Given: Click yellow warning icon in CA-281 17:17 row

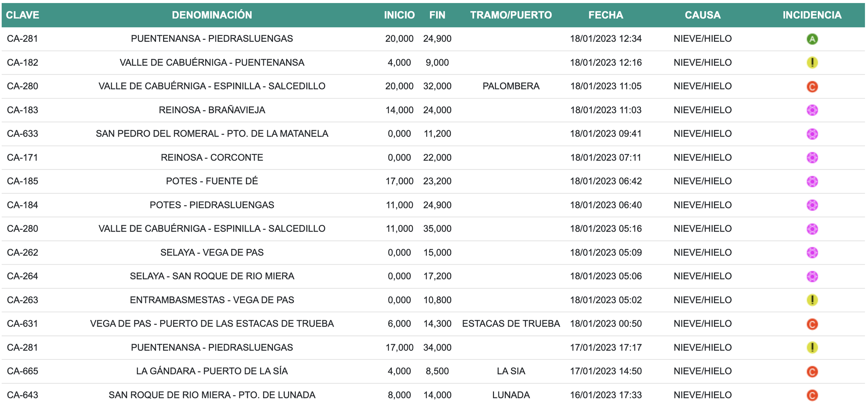Looking at the screenshot, I should click(x=812, y=348).
